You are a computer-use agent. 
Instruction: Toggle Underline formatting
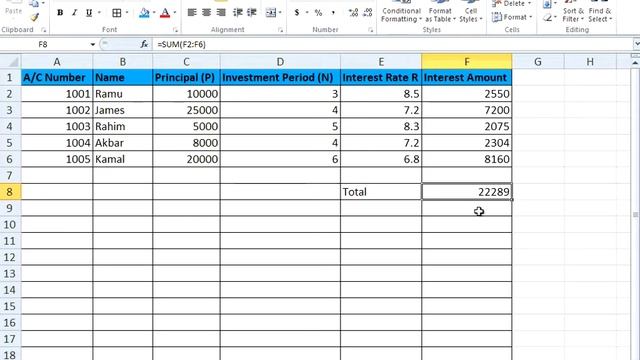pyautogui.click(x=89, y=13)
